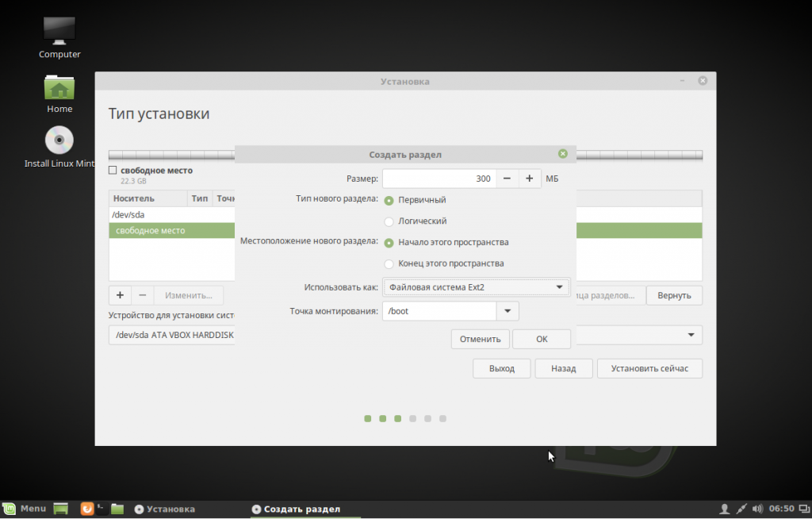Adjust volume via the speaker tray icon
Image resolution: width=812 pixels, height=519 pixels.
tap(757, 509)
